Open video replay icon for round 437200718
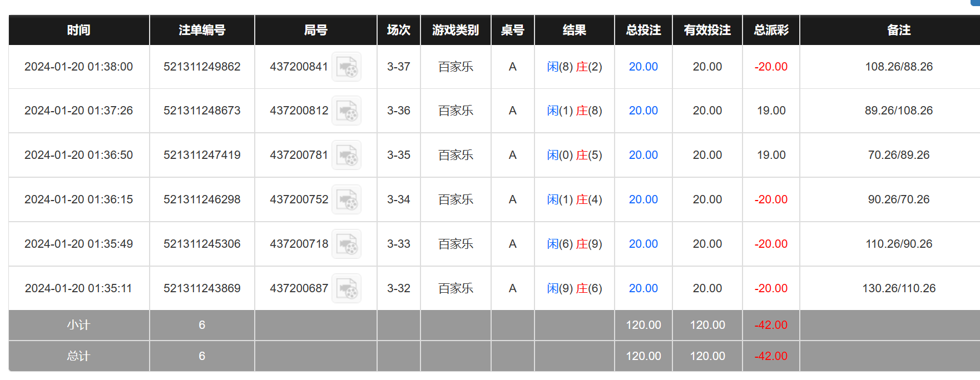Screen dimensions: 980x380 347,244
